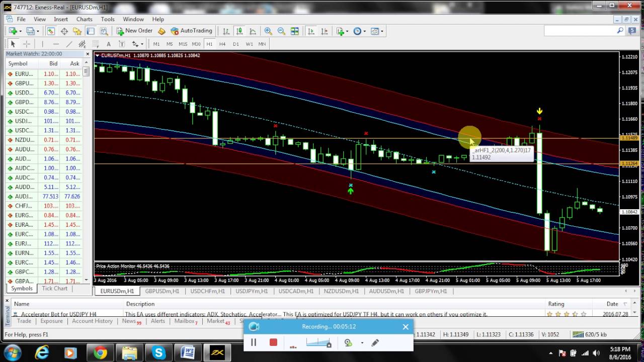Stop the screen recording
The width and height of the screenshot is (644, 362).
(x=273, y=342)
